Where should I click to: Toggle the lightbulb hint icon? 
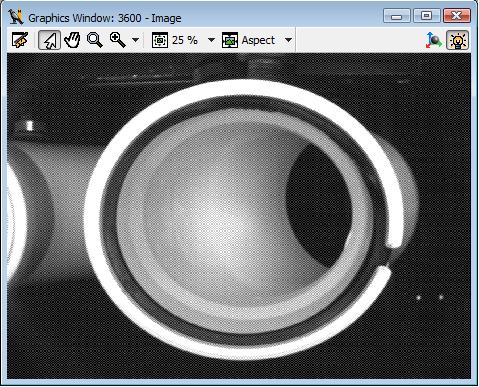pos(458,40)
